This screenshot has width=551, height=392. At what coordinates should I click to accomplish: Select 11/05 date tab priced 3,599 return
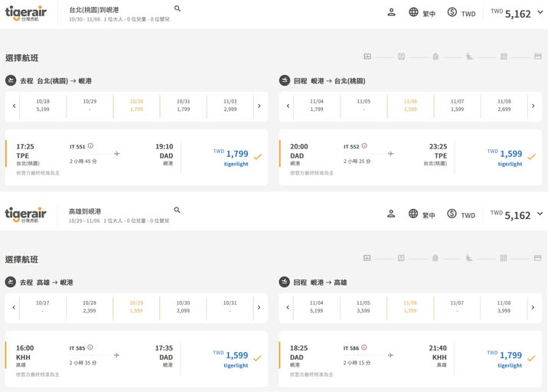click(364, 307)
